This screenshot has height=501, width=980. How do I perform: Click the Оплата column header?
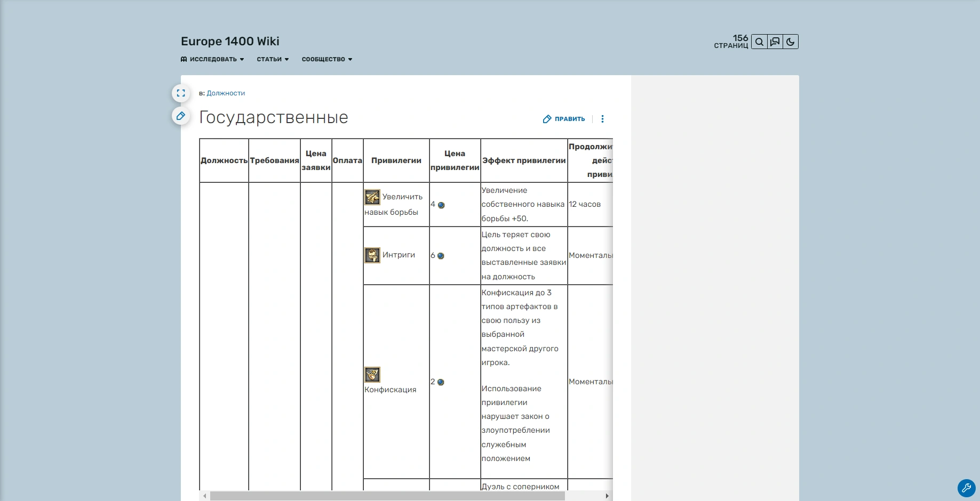coord(347,160)
